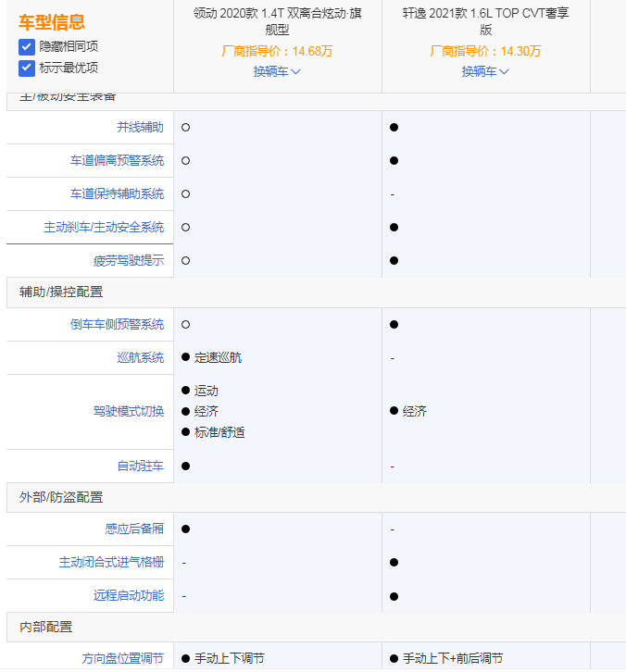This screenshot has width=626, height=672.
Task: Open the 巡航系统 feature link
Action: (x=140, y=357)
